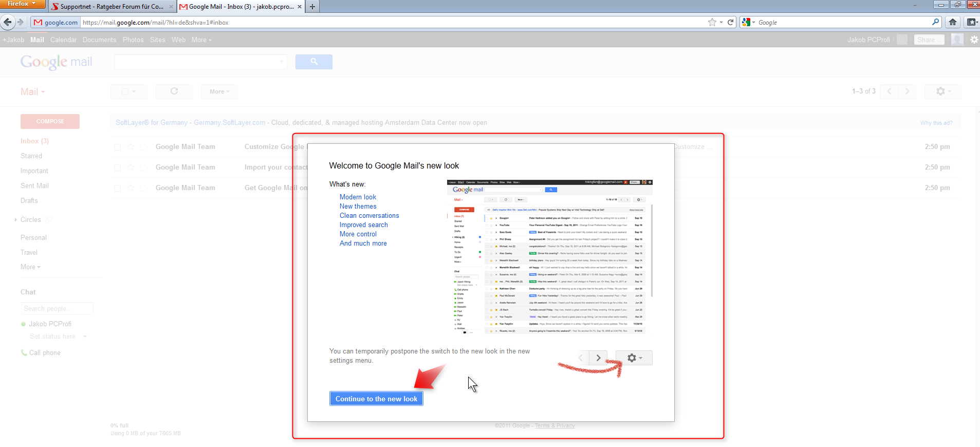
Task: Click the COMPOSE button
Action: [50, 121]
